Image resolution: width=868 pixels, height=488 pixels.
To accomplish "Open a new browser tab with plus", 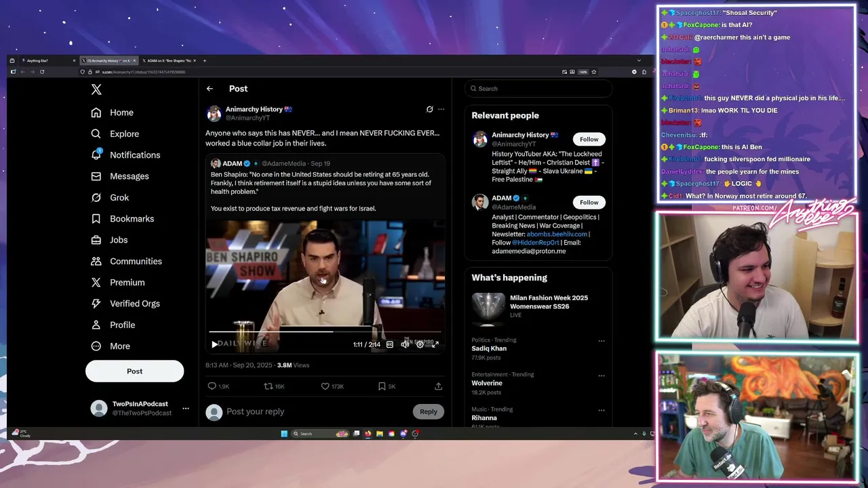I will 204,61.
